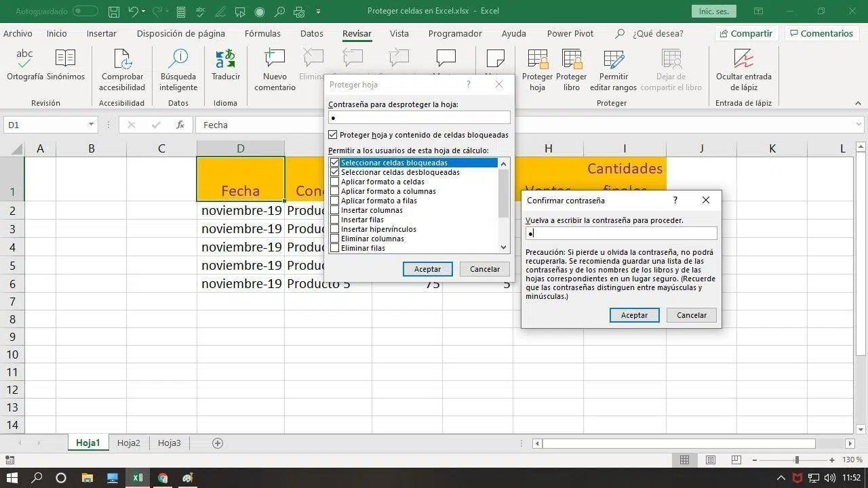Image resolution: width=868 pixels, height=488 pixels.
Task: Click Aceptar in Confirmar contraseña dialog
Action: tap(634, 315)
